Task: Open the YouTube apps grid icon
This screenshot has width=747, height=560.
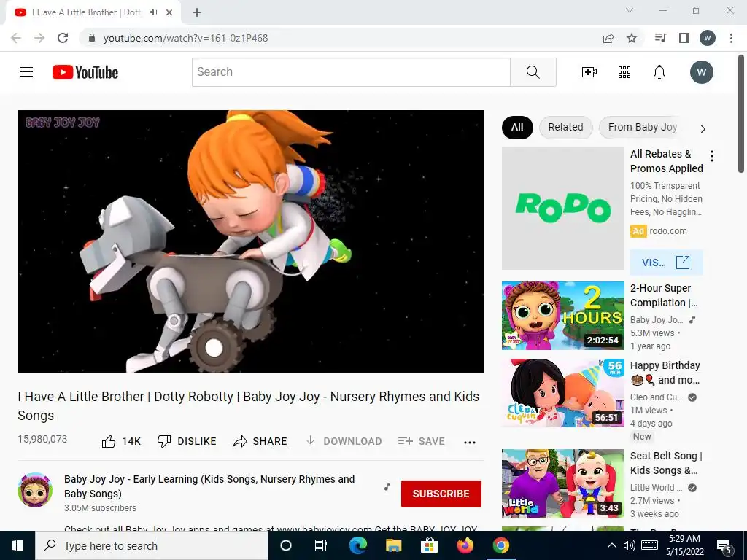Action: click(624, 72)
